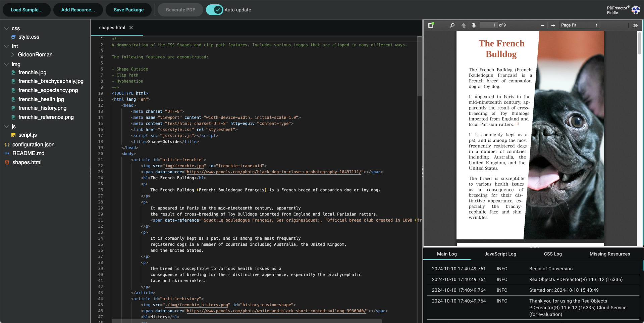Click the PDFreactor logo icon
The height and width of the screenshot is (323, 644).
click(636, 10)
